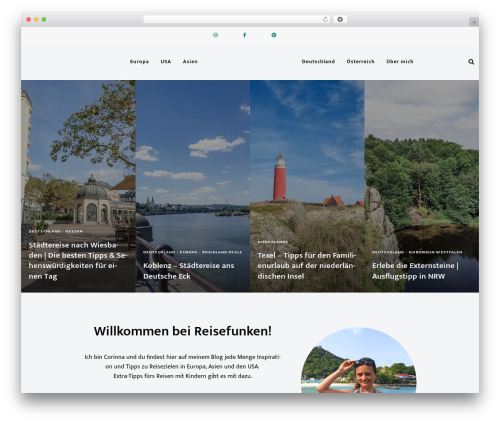Minimize the window with yellow button
The image size is (500, 423).
coord(36,20)
